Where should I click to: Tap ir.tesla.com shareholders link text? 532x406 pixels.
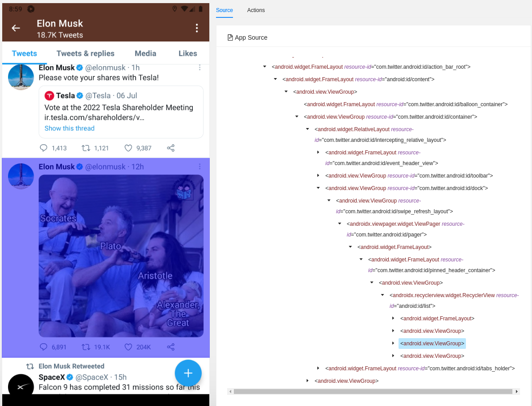pos(94,117)
